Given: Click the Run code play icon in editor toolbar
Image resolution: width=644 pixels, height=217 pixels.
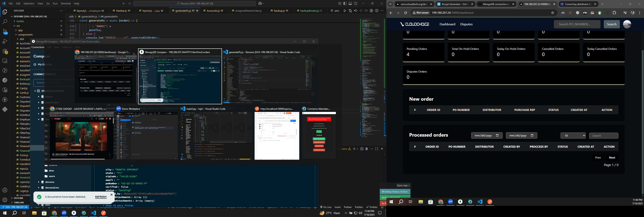Looking at the screenshot, I should 345,11.
